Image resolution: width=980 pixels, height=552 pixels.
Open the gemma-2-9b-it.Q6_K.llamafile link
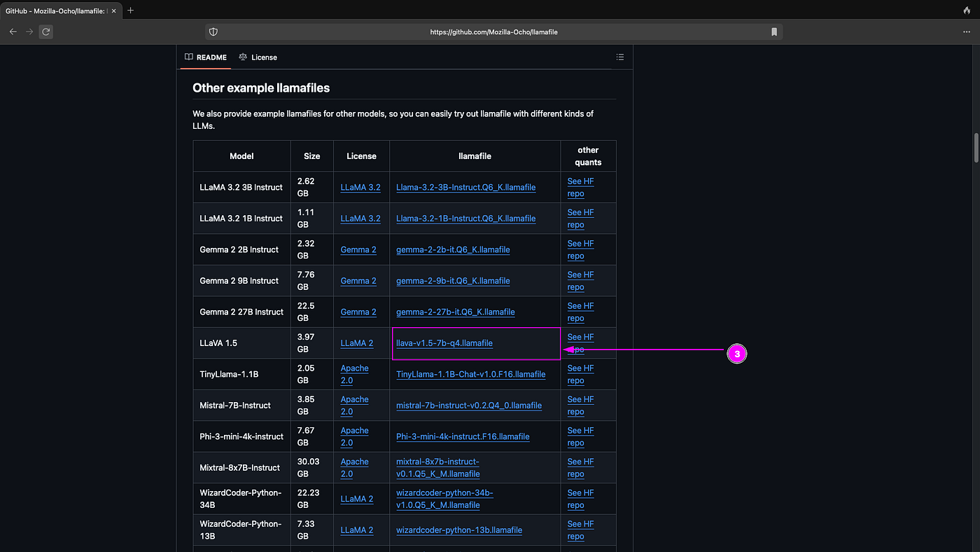pyautogui.click(x=453, y=281)
